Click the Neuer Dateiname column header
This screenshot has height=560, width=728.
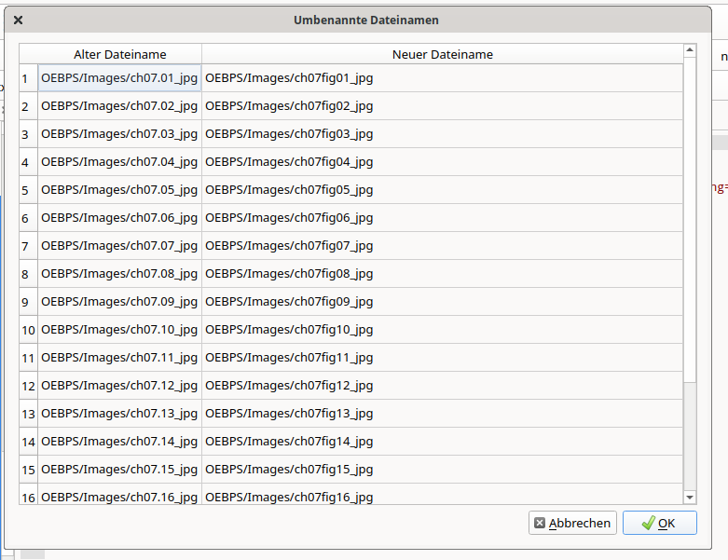pyautogui.click(x=442, y=55)
